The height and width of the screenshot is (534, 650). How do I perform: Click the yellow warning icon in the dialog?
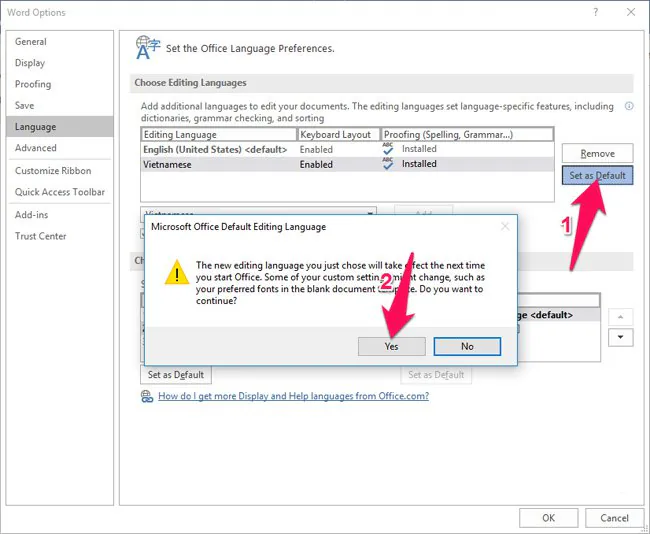pos(177,272)
